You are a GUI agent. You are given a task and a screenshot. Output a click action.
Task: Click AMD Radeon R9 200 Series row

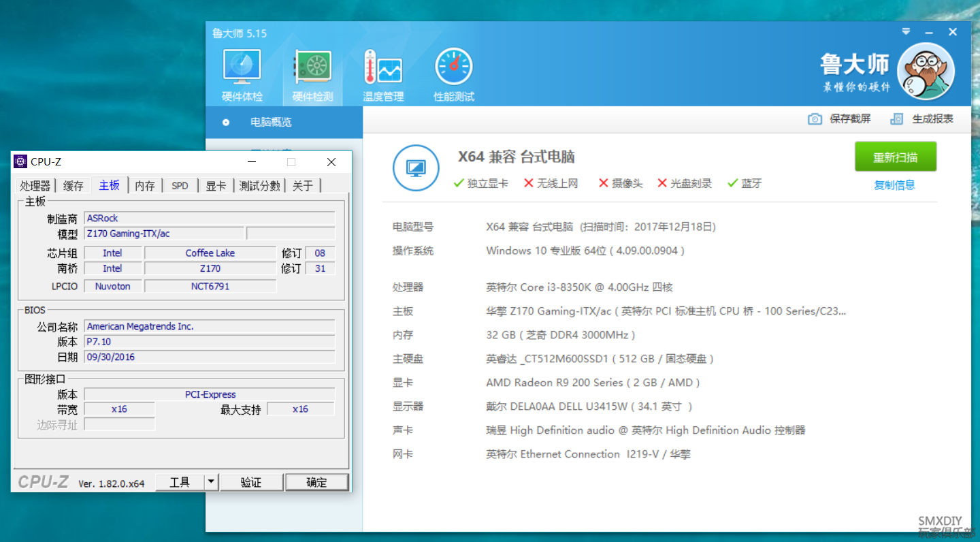pos(593,383)
